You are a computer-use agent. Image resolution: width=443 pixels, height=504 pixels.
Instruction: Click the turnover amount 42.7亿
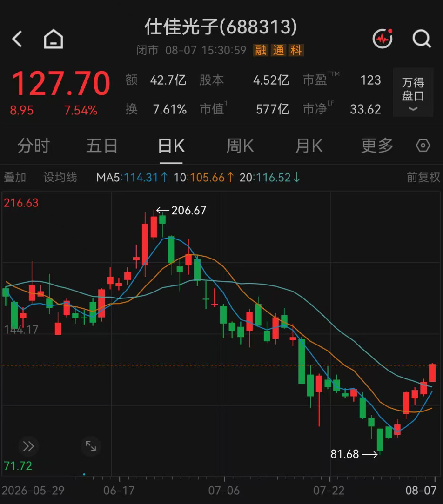point(168,80)
